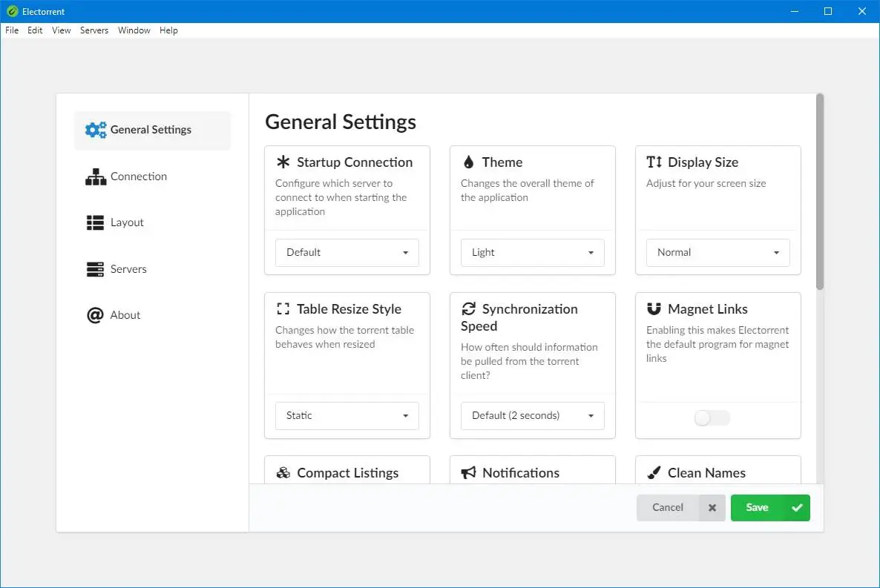This screenshot has height=588, width=880.
Task: Click the Synchronization Speed refresh icon
Action: pyautogui.click(x=468, y=309)
